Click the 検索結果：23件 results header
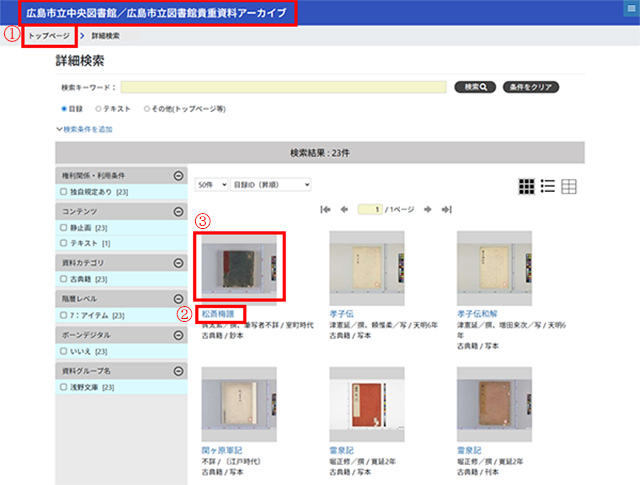640x485 pixels. pos(320,153)
